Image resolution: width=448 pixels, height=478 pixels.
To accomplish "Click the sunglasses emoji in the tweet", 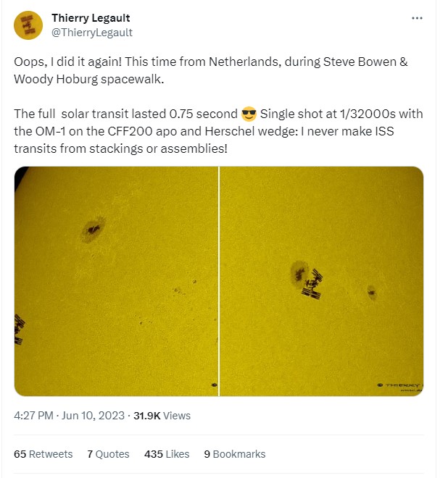I will [249, 114].
